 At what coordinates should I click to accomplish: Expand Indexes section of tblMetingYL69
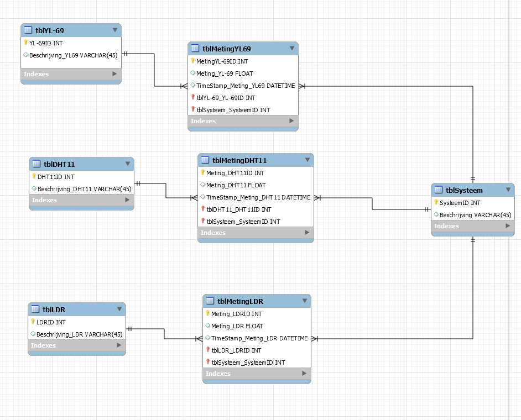click(291, 121)
